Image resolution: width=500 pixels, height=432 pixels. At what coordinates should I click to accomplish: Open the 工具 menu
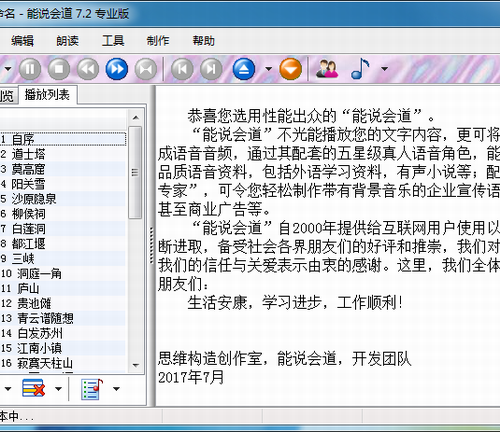113,41
